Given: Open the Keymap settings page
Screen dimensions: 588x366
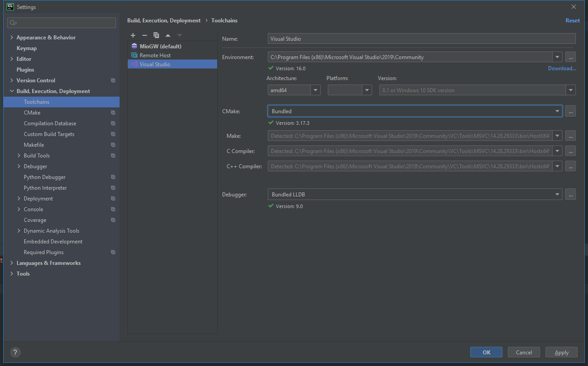Looking at the screenshot, I should [26, 48].
